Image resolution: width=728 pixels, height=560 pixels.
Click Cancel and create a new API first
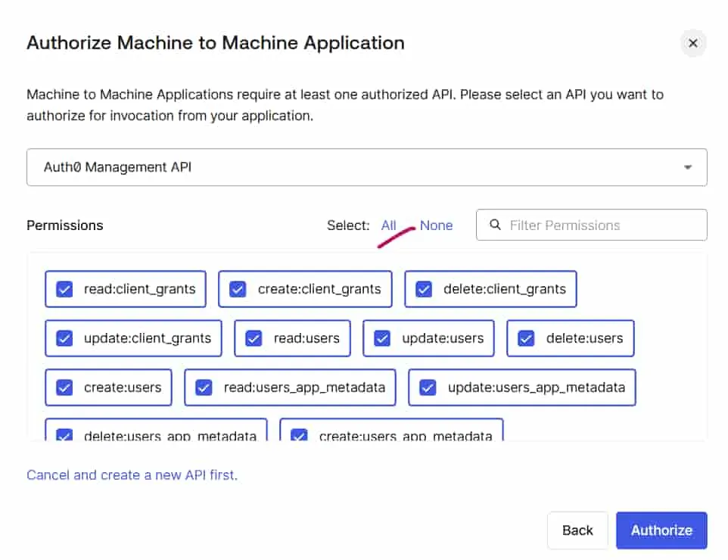pos(132,475)
